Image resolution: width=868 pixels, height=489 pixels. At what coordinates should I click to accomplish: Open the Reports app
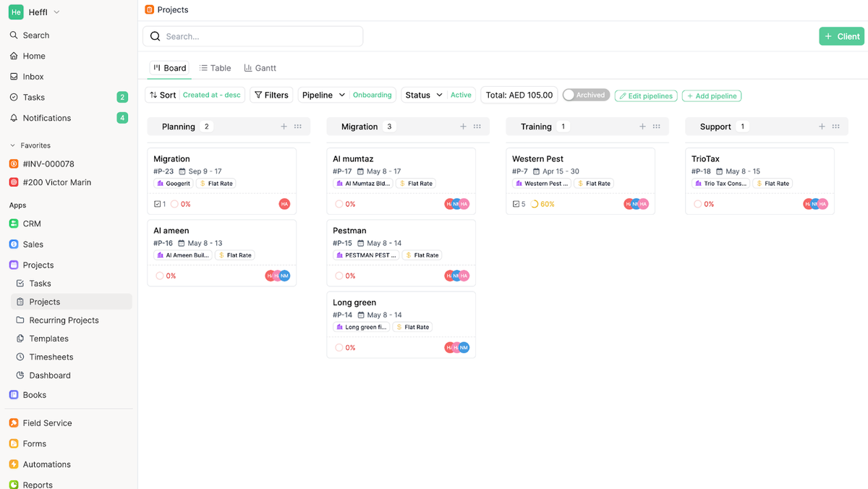pyautogui.click(x=37, y=483)
